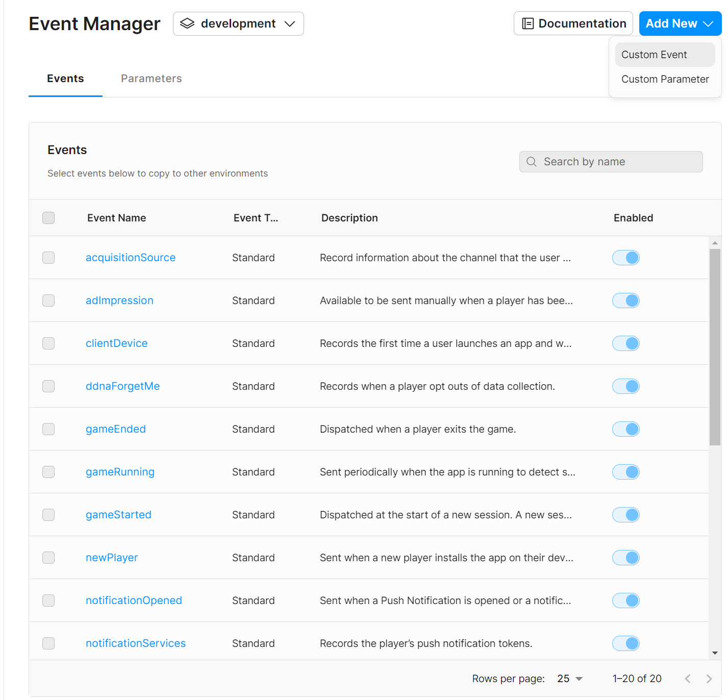Collapse the Add New dropdown button

680,23
